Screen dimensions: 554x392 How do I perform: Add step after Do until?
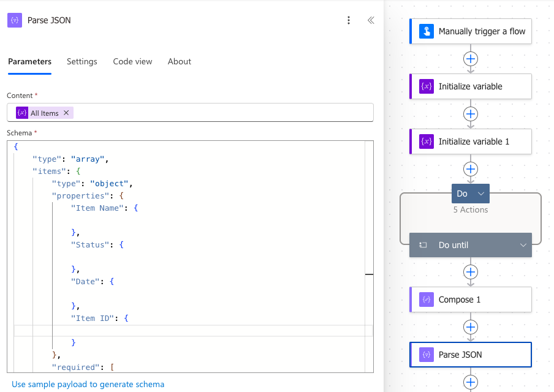tap(471, 272)
